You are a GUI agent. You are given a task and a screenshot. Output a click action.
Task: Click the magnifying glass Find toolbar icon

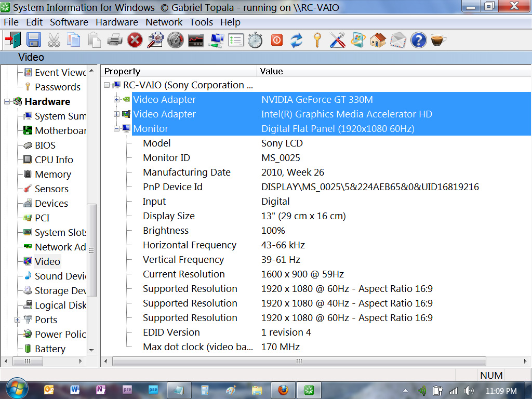[155, 40]
